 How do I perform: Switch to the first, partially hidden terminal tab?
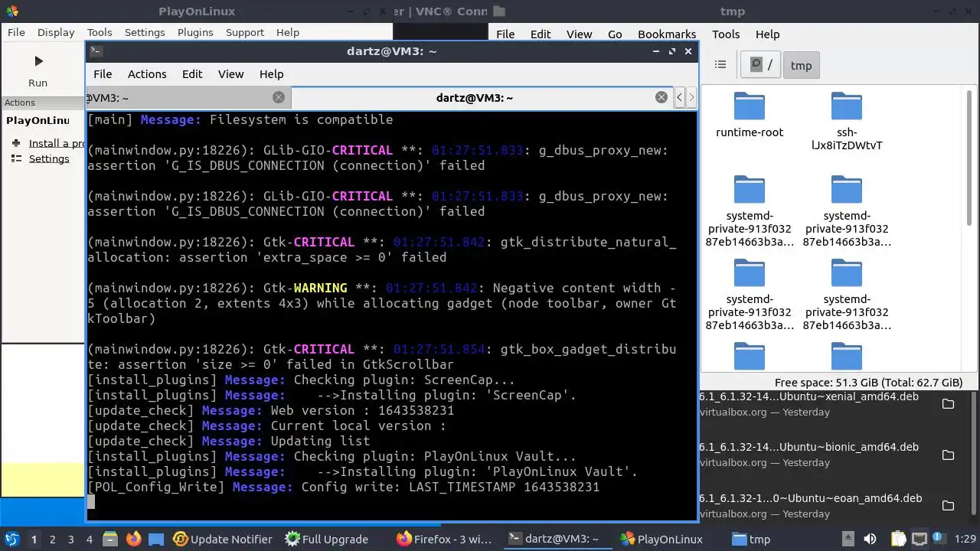coord(188,97)
